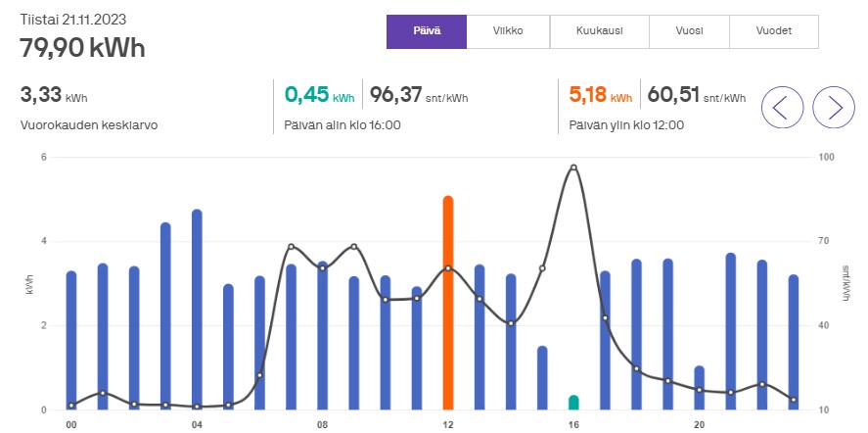
Task: Open the Kuukausi view tab
Action: coord(600,31)
